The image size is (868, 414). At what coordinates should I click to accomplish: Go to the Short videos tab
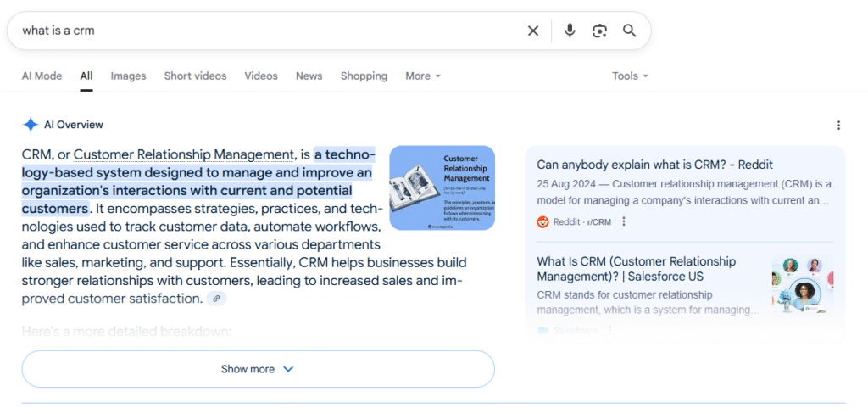click(x=196, y=76)
